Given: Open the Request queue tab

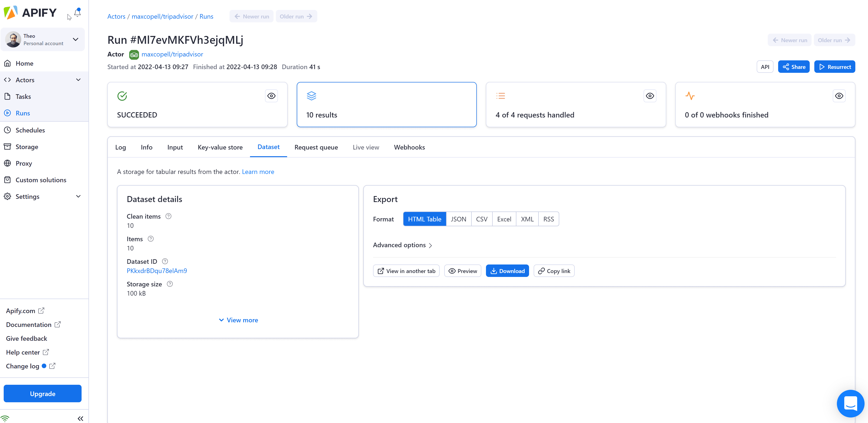Looking at the screenshot, I should [316, 147].
